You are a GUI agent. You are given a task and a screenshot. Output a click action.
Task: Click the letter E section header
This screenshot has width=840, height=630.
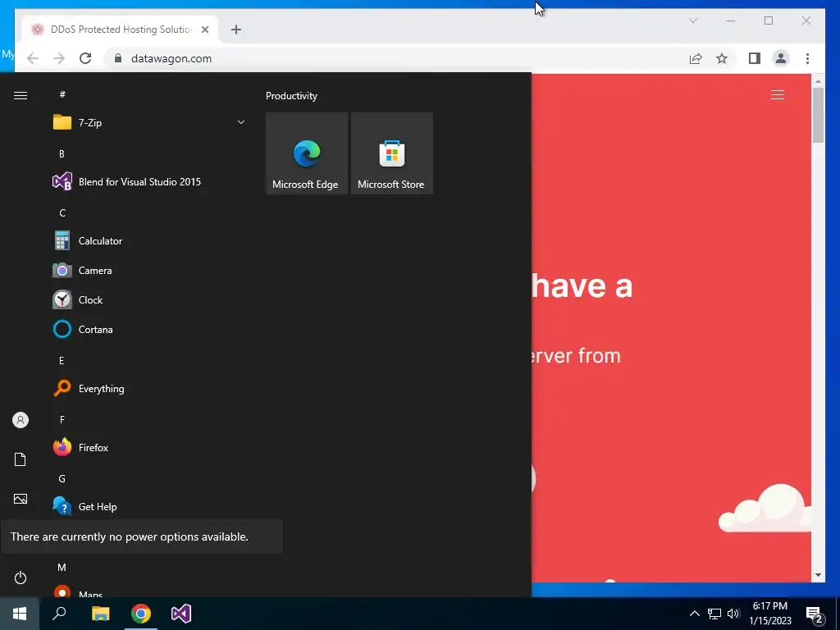62,361
